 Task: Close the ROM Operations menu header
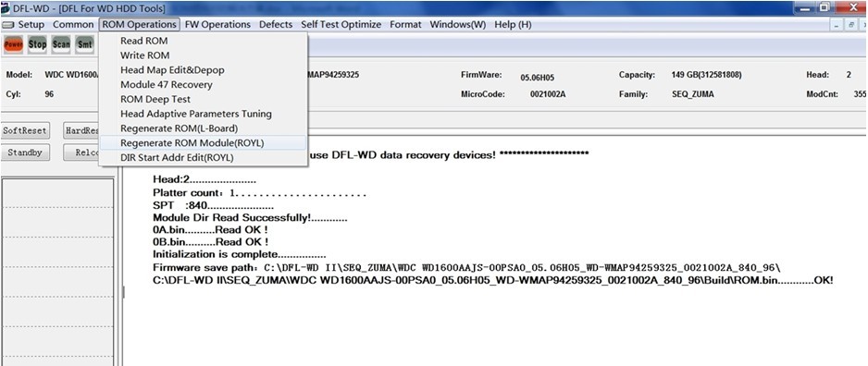click(140, 24)
